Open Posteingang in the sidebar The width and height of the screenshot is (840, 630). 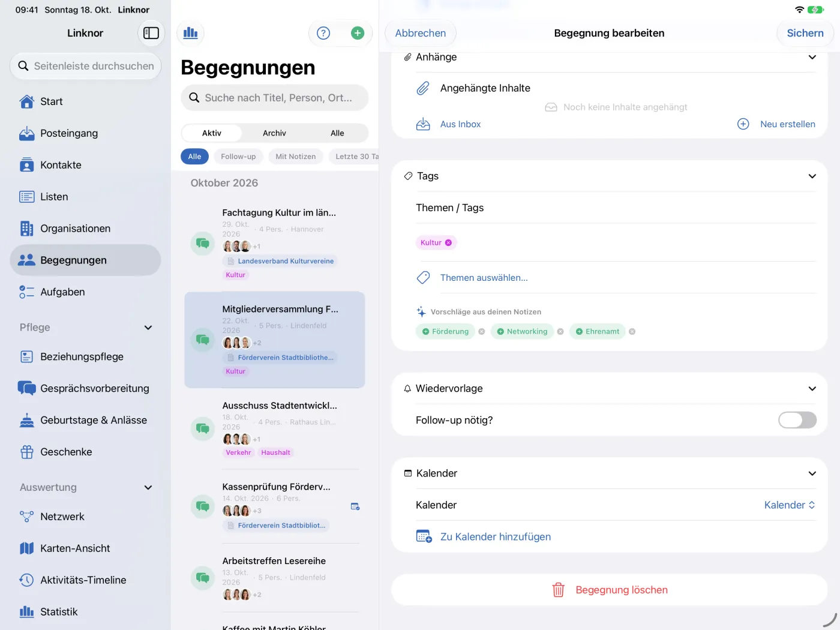click(85, 133)
